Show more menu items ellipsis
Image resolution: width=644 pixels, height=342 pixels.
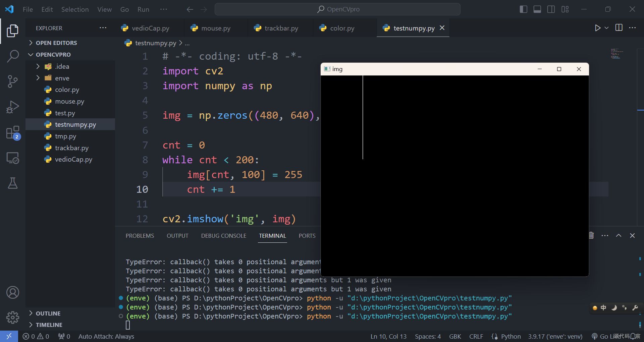click(x=163, y=9)
